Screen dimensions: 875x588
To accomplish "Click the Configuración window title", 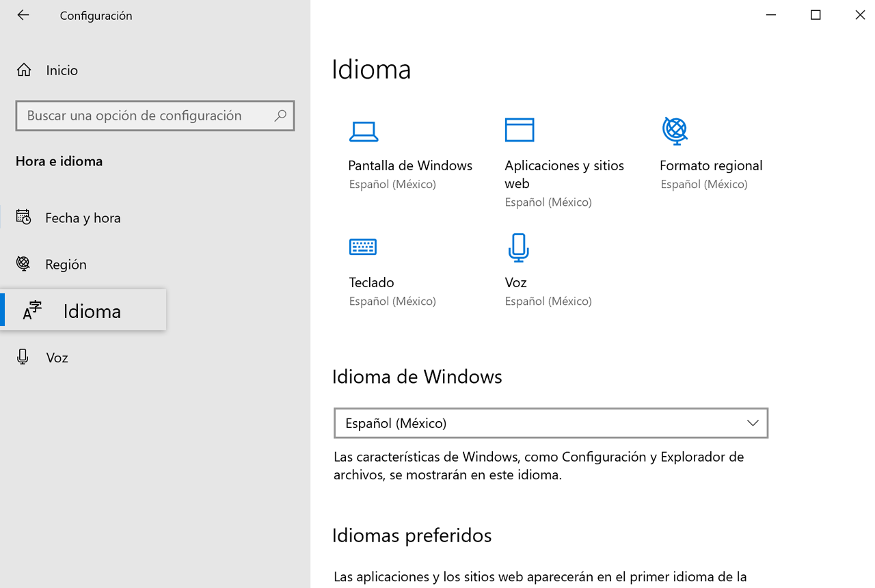I will 96,15.
